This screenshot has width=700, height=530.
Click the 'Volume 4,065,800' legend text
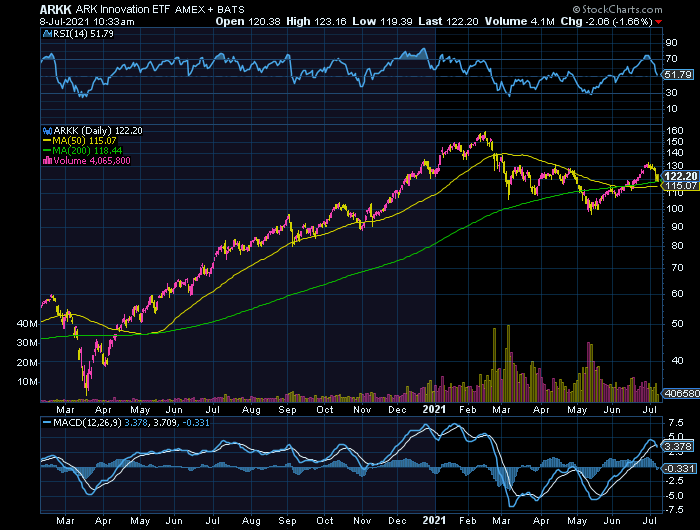[92, 161]
